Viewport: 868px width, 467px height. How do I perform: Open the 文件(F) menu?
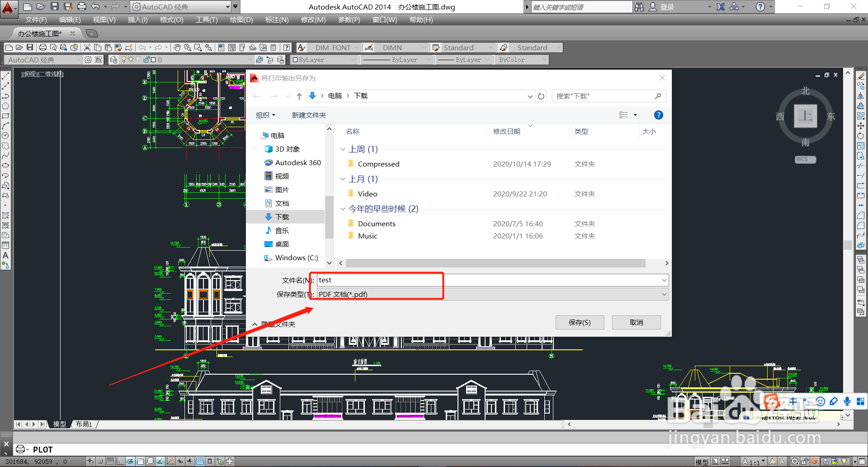tap(36, 20)
